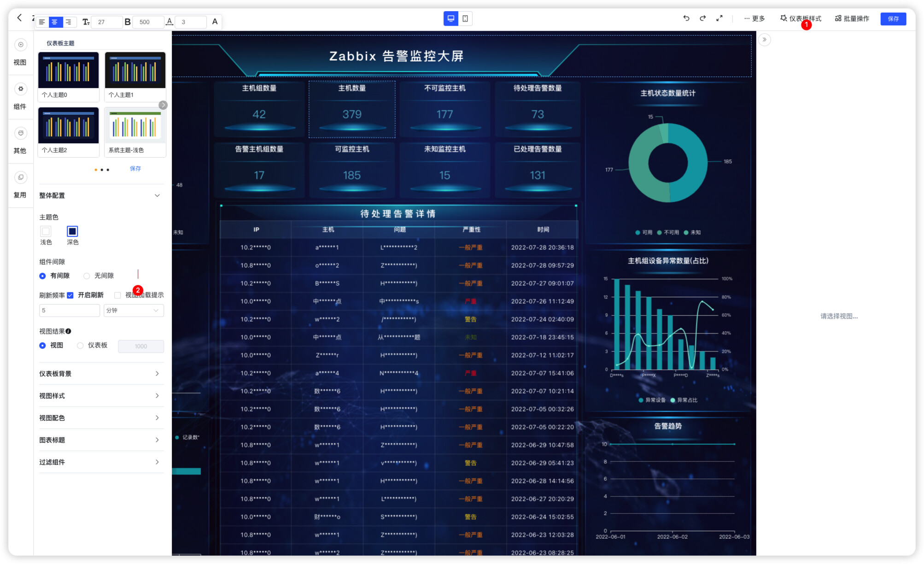Select the 系统主题-浅色 theme thumbnail
Screen dimensions: 924x564
135,132
